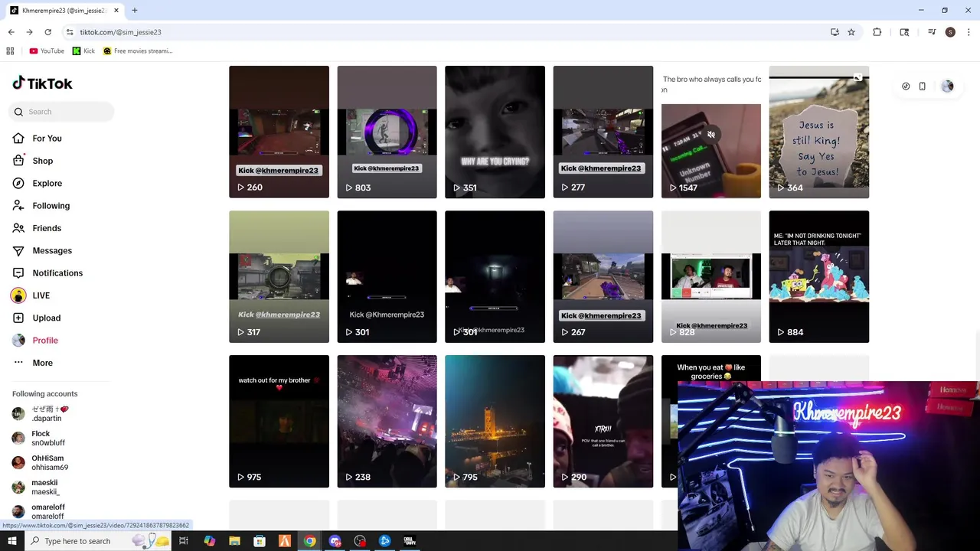The height and width of the screenshot is (551, 980).
Task: Open the video with 290 views
Action: point(603,421)
